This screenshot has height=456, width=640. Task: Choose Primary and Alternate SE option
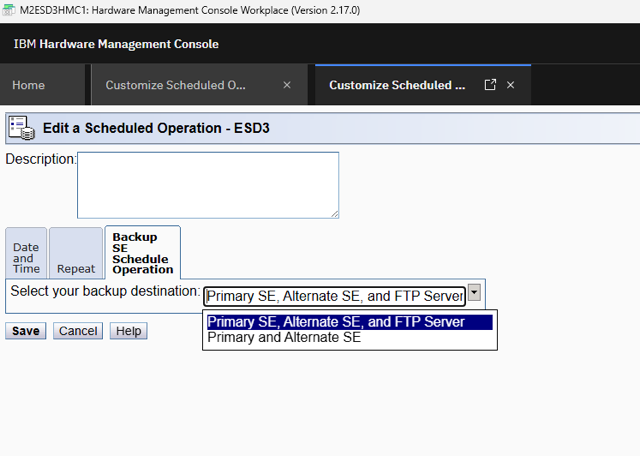tap(284, 338)
